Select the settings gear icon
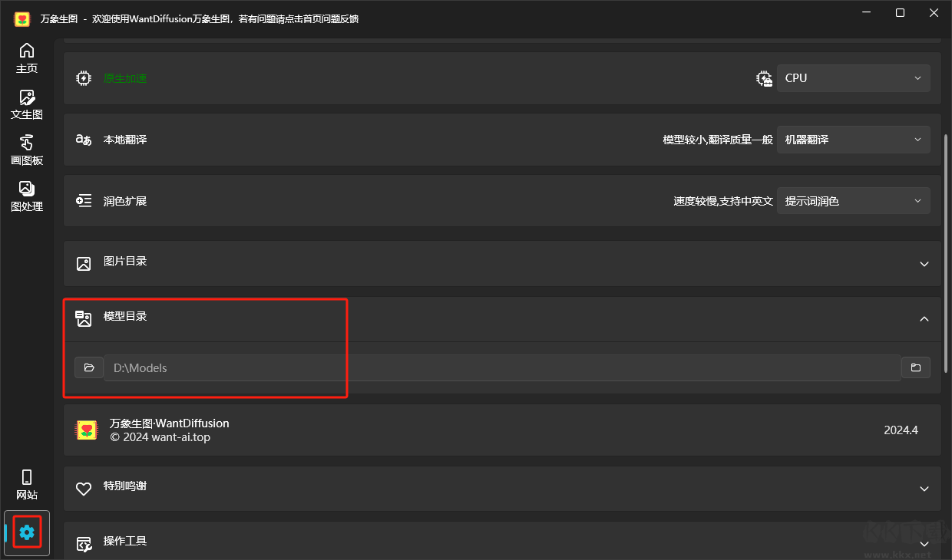The height and width of the screenshot is (560, 952). [27, 532]
